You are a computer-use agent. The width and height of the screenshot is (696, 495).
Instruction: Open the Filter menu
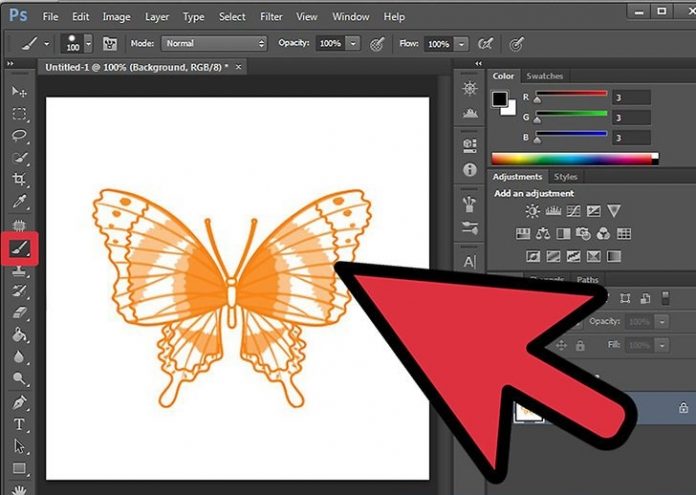point(271,16)
